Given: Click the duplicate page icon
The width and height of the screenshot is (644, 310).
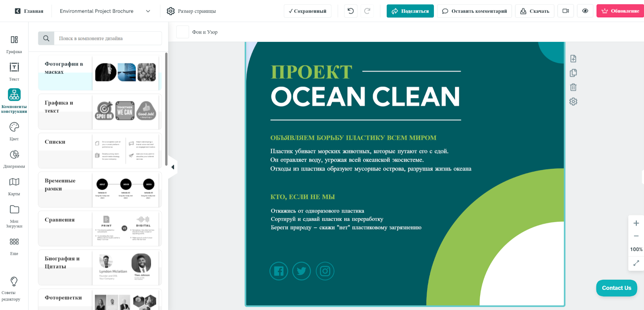Looking at the screenshot, I should coord(573,73).
